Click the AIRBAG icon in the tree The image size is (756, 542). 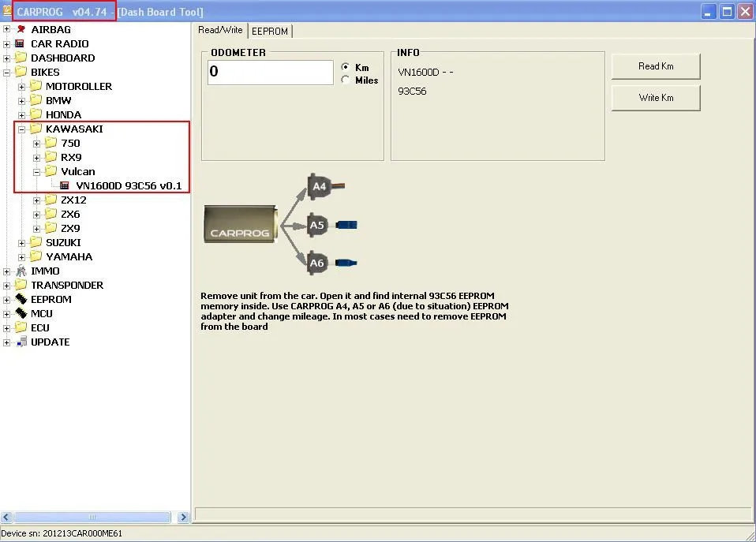(21, 29)
